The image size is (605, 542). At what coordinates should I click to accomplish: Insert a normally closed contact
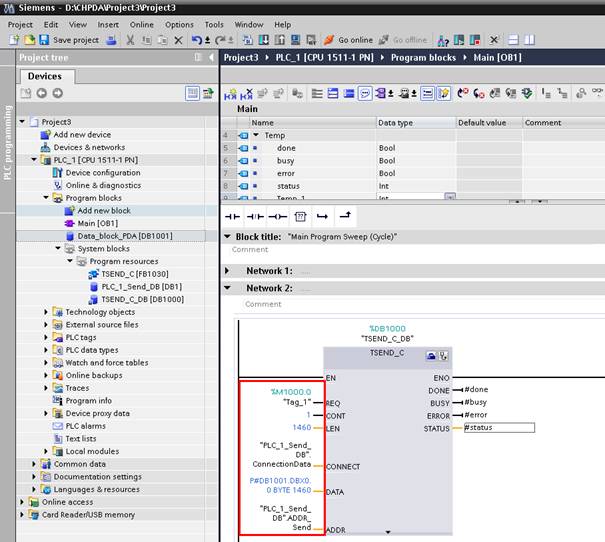255,216
